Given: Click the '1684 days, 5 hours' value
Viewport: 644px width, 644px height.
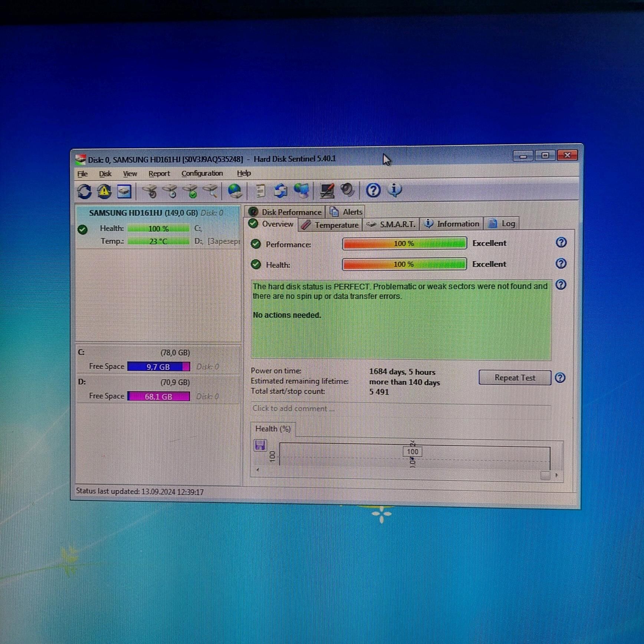Looking at the screenshot, I should [402, 372].
